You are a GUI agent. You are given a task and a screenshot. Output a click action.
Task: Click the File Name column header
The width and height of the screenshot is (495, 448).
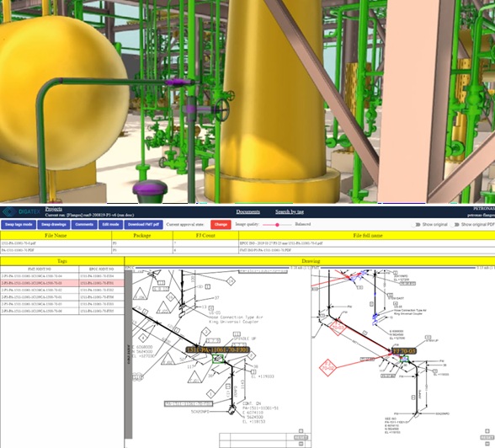click(56, 236)
